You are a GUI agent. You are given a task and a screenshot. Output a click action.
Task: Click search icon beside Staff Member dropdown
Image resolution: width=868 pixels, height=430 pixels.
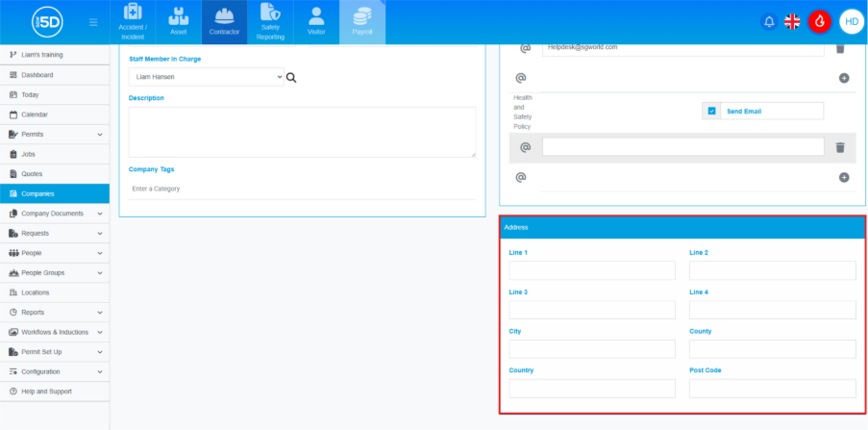coord(291,77)
